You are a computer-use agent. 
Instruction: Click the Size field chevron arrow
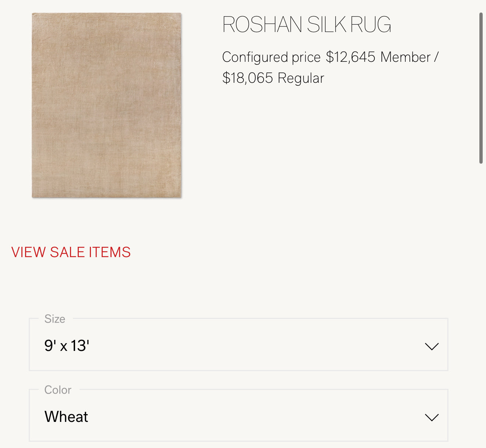coord(432,345)
